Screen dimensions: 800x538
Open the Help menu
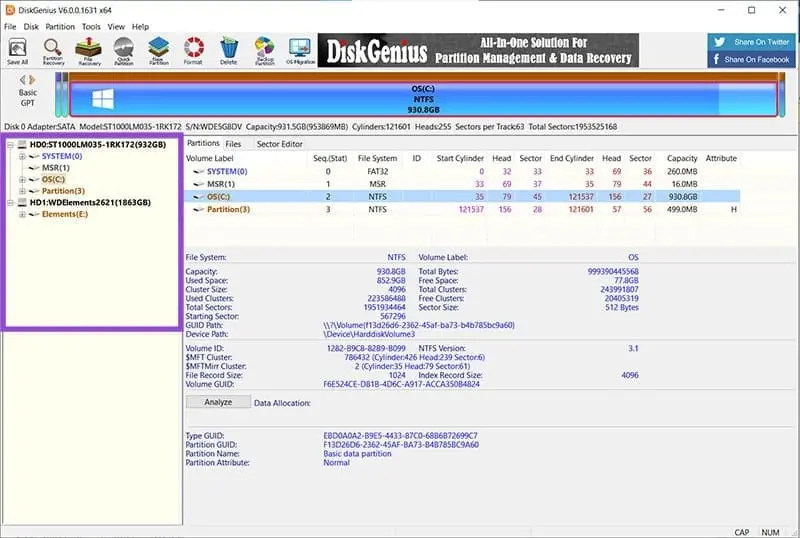tap(140, 27)
